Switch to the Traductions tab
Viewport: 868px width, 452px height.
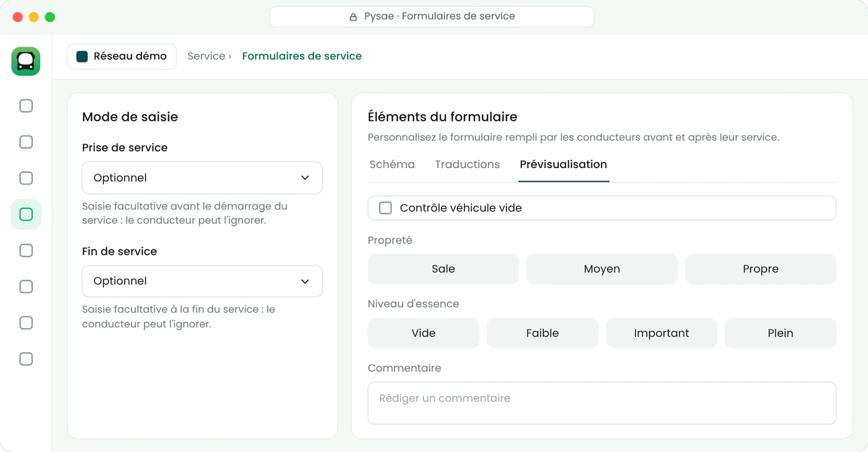(x=467, y=164)
